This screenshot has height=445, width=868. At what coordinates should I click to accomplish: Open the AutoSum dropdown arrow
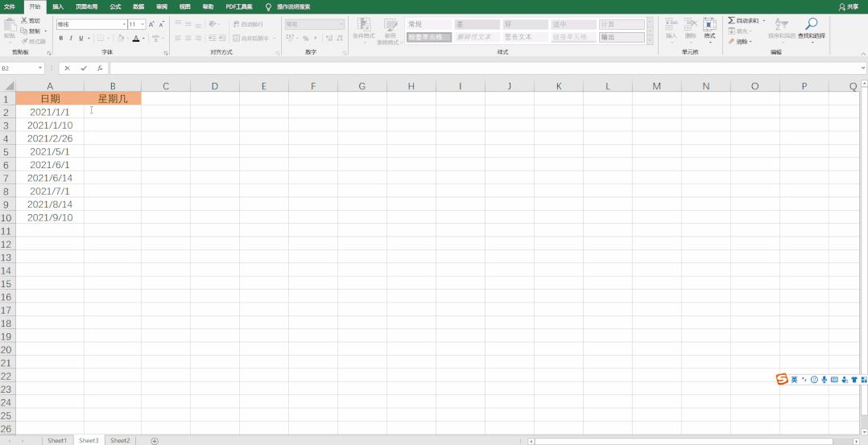(764, 21)
